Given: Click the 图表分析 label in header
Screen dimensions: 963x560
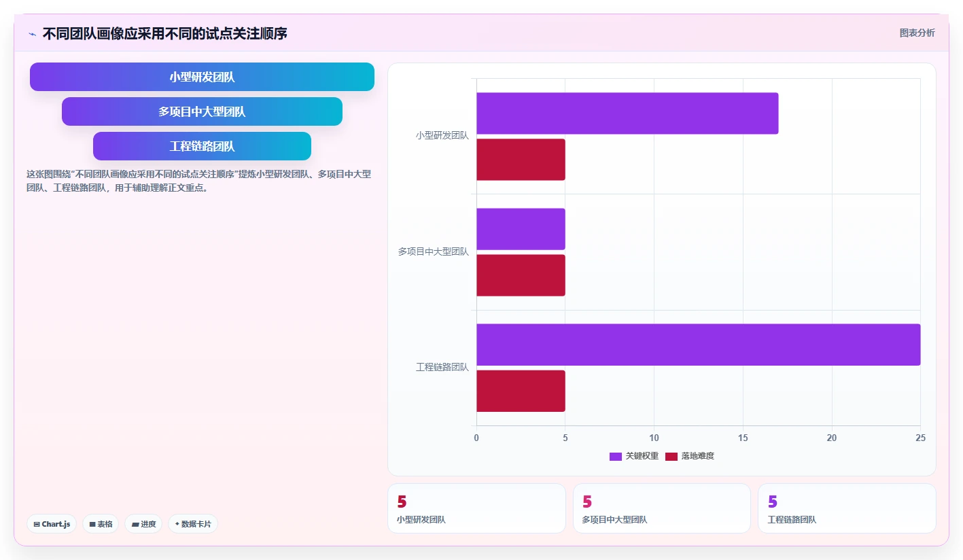Looking at the screenshot, I should (917, 33).
